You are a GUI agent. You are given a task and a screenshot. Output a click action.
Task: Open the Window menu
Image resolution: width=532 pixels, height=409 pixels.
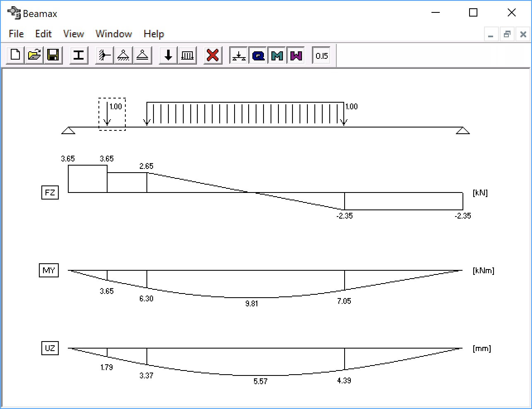(x=113, y=34)
